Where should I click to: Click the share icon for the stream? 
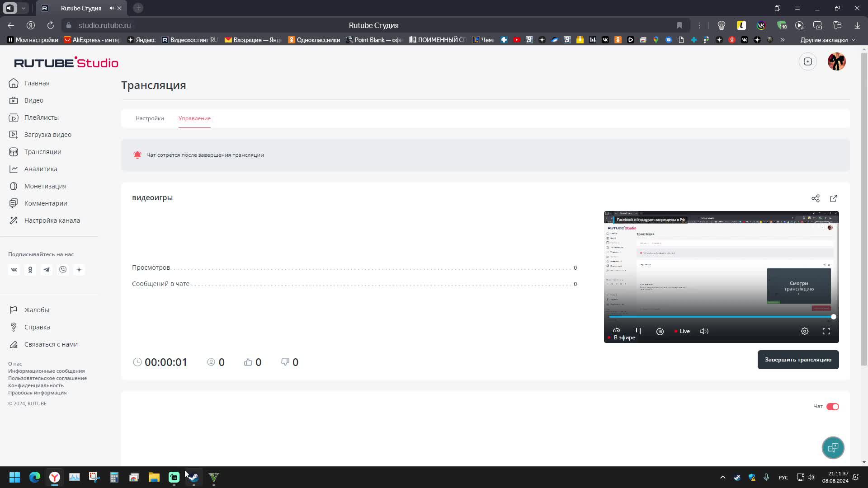point(815,198)
